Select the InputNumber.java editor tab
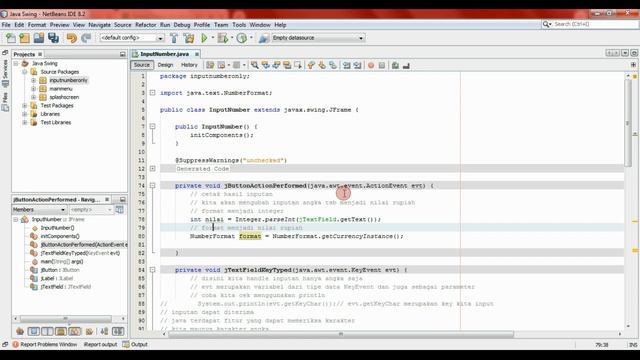Screen dimensions: 640x360 point(164,54)
